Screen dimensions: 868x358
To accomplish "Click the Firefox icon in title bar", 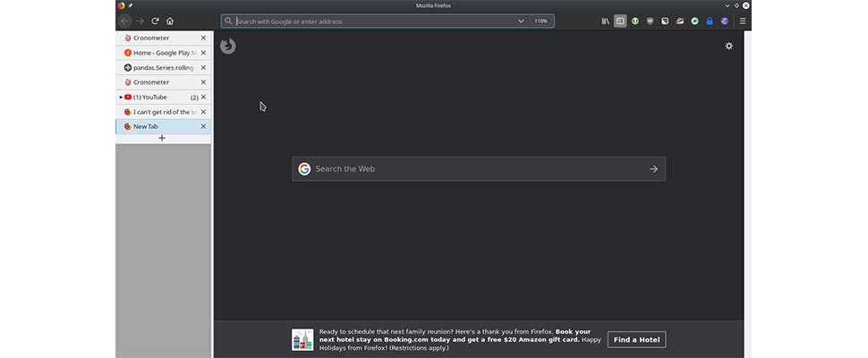I will click(x=121, y=5).
